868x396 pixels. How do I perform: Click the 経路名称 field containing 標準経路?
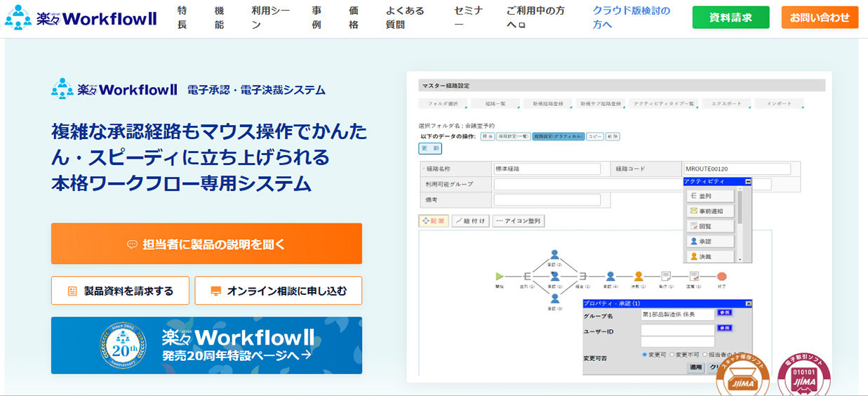[x=547, y=169]
